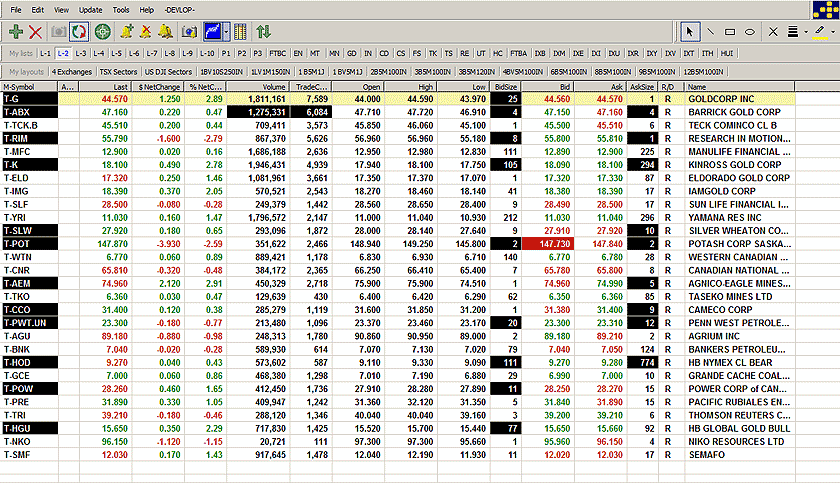Load the 4 Exchanges layout
Viewport: 840px width, 483px height.
(x=72, y=72)
